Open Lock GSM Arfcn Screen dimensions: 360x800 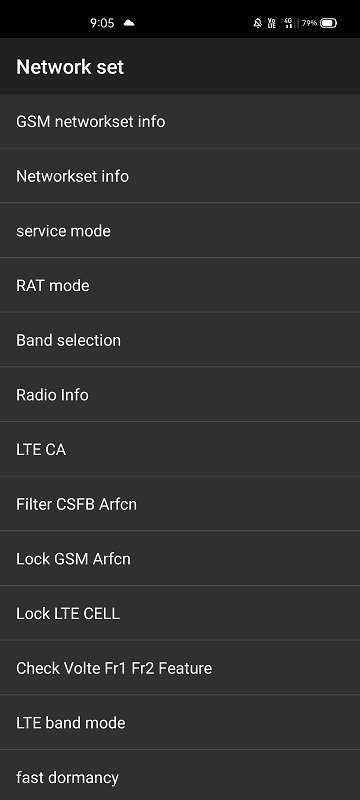point(180,559)
